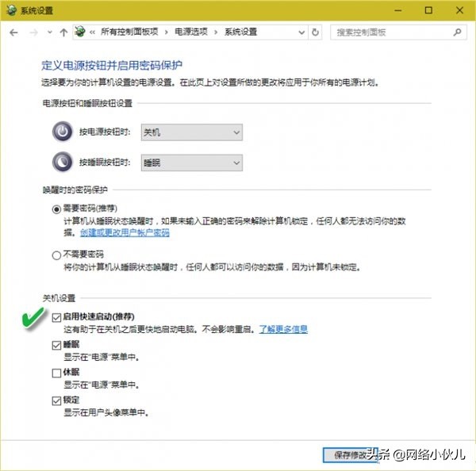Expand the breadcrumb overflow double chevron
Image resolution: width=476 pixels, height=471 pixels.
pos(92,33)
